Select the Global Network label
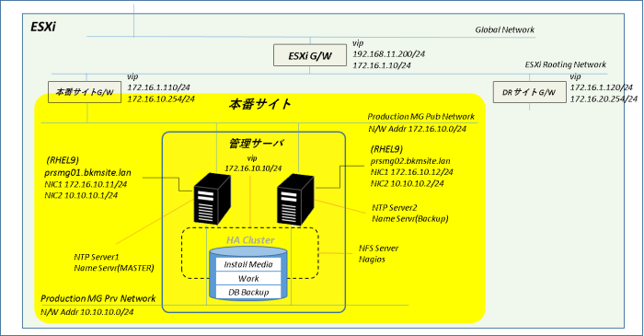 505,29
